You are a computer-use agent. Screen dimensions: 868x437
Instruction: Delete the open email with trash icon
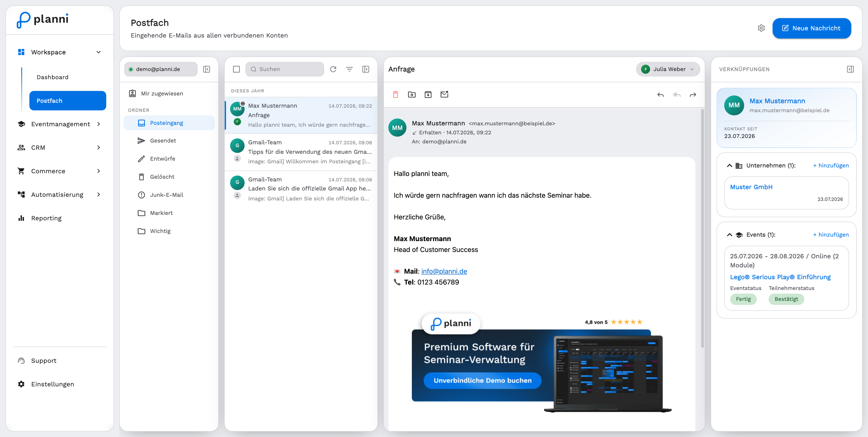(x=396, y=95)
